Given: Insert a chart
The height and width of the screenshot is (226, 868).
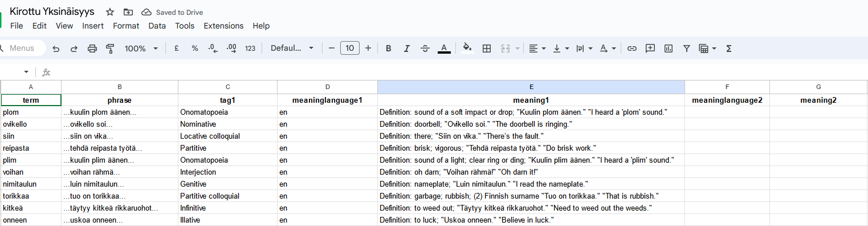Looking at the screenshot, I should (669, 49).
